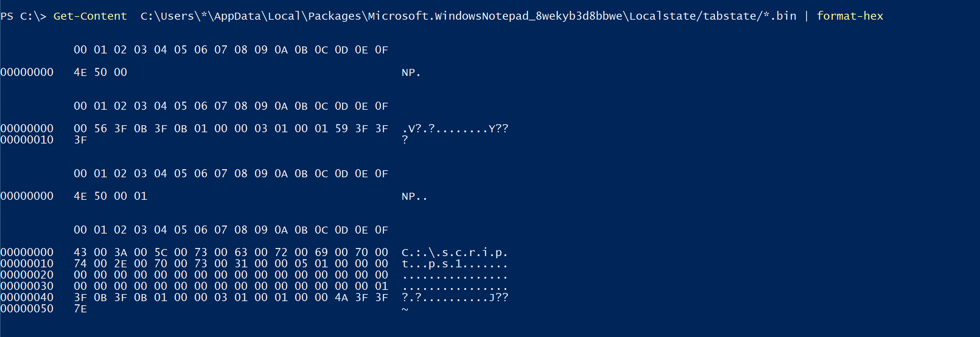This screenshot has height=337, width=980.
Task: Click the format-hex command text
Action: pyautogui.click(x=850, y=16)
